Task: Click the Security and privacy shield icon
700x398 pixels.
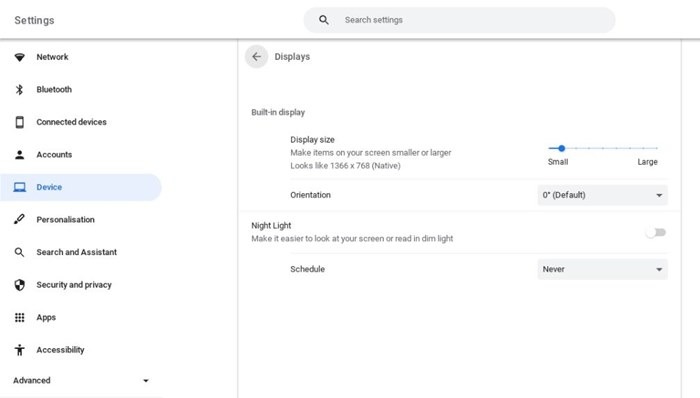Action: click(x=19, y=285)
